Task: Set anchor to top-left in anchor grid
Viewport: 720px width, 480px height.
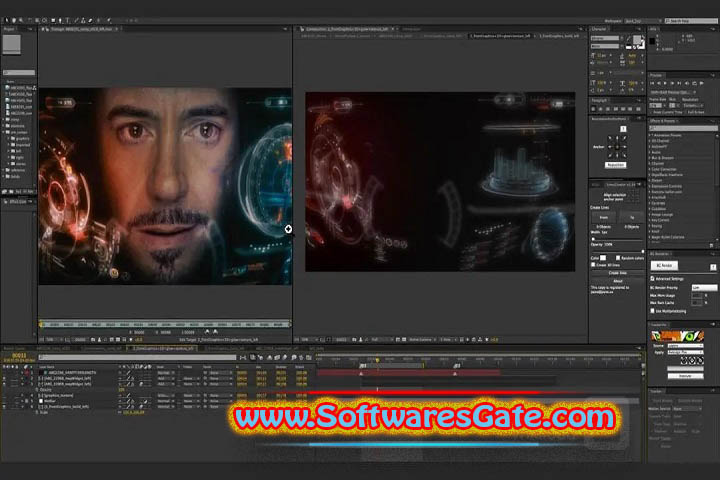Action: [x=610, y=138]
